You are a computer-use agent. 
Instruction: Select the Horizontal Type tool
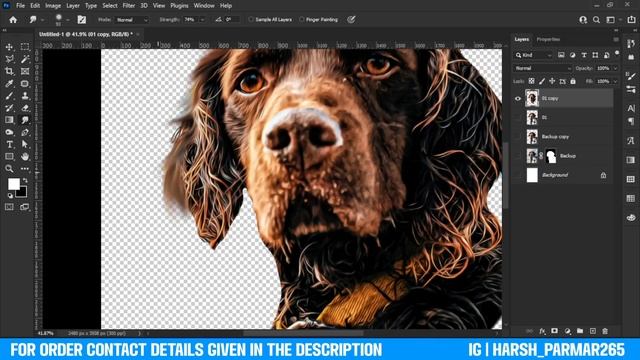[x=9, y=144]
